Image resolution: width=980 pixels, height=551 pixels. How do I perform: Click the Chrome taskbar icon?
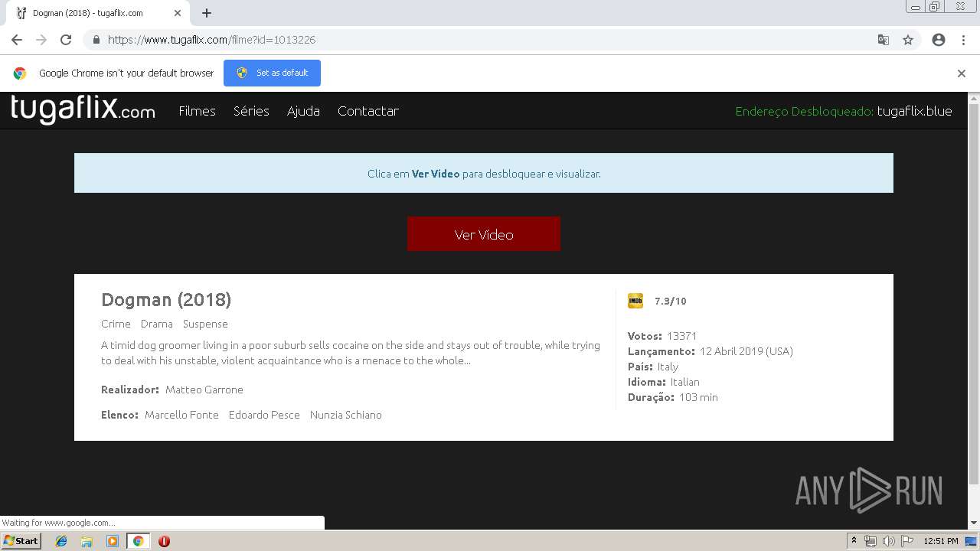[x=138, y=541]
